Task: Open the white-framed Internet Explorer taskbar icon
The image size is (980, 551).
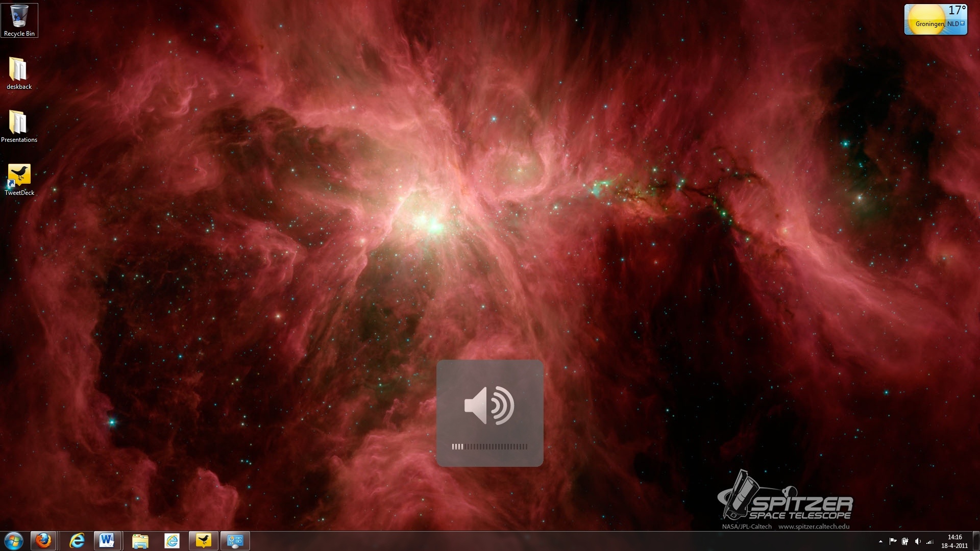Action: click(x=172, y=541)
